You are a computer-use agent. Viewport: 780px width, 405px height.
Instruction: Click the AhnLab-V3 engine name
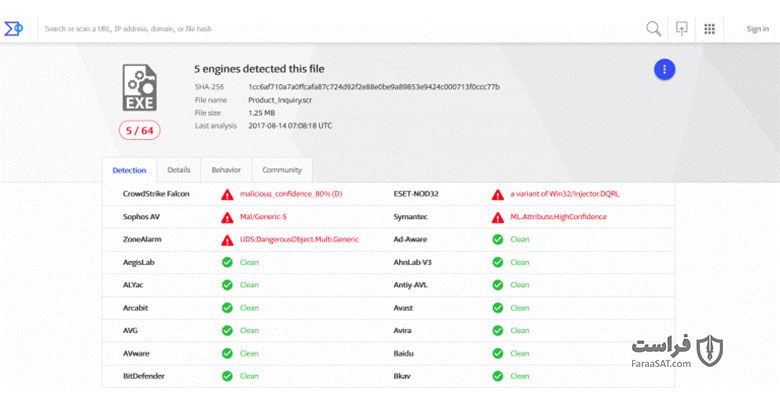[x=412, y=262]
